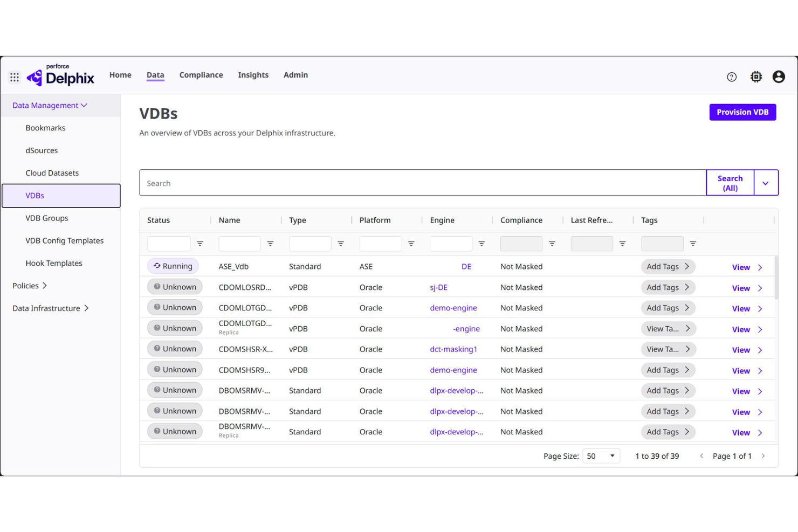View details of the ASE_Vdb row
The image size is (798, 532).
click(x=747, y=267)
